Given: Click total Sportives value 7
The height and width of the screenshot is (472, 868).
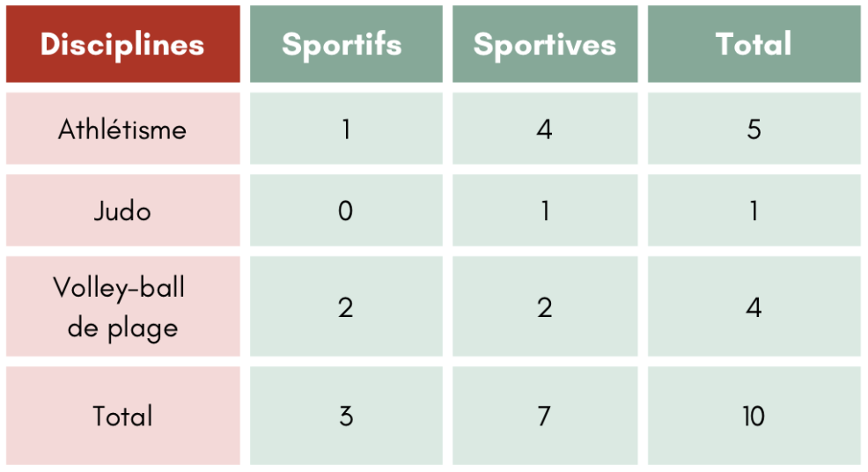Looking at the screenshot, I should pos(545,416).
